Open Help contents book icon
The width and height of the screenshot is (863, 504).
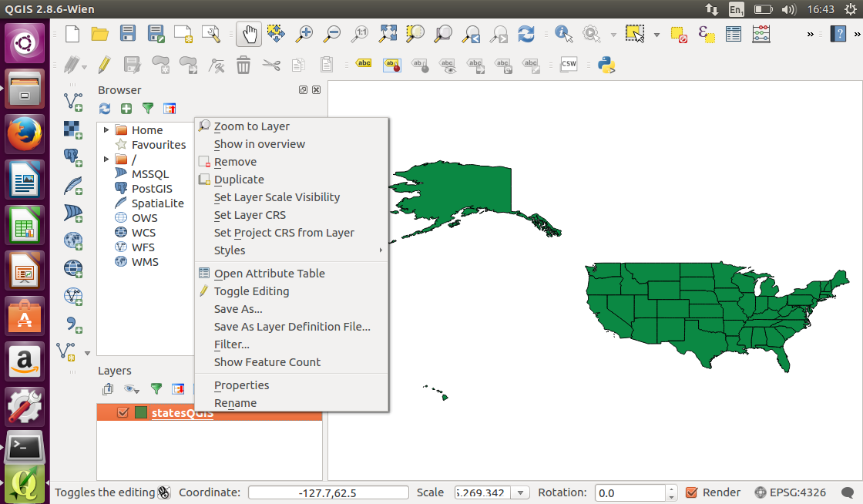coord(838,34)
